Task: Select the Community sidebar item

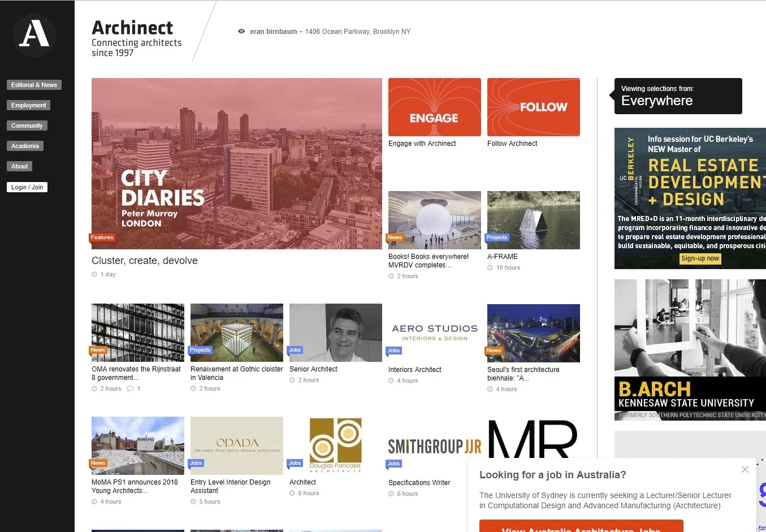Action: point(27,126)
